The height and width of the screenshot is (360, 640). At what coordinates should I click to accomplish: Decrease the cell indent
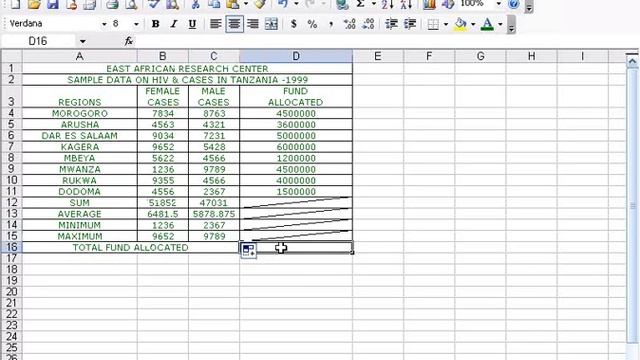pyautogui.click(x=391, y=24)
